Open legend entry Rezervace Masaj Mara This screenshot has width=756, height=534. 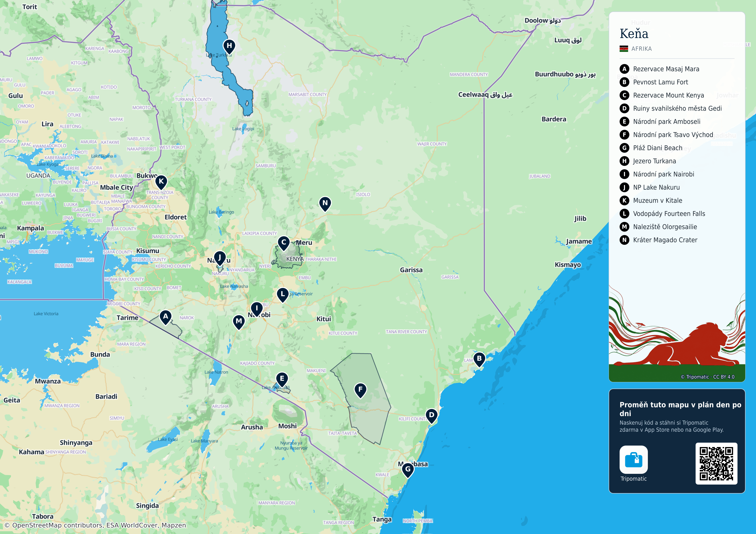[x=659, y=69]
